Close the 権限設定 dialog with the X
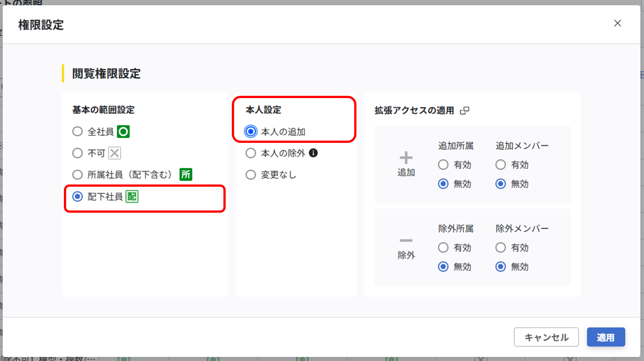Viewport: 644px width, 361px height. [617, 23]
